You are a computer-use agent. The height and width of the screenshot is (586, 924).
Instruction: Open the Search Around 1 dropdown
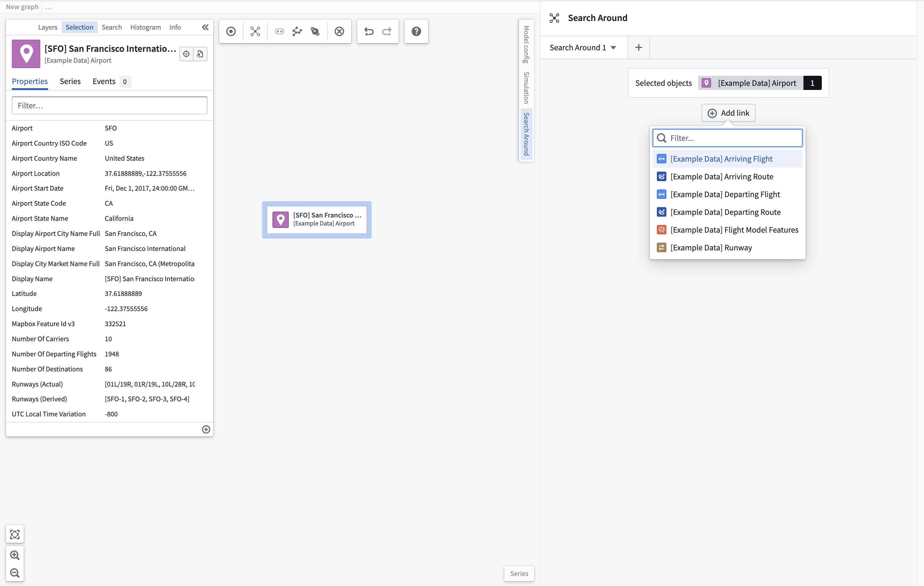click(583, 48)
